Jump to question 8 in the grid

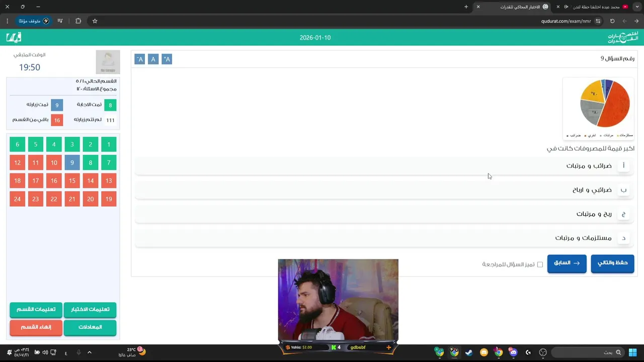pos(91,162)
